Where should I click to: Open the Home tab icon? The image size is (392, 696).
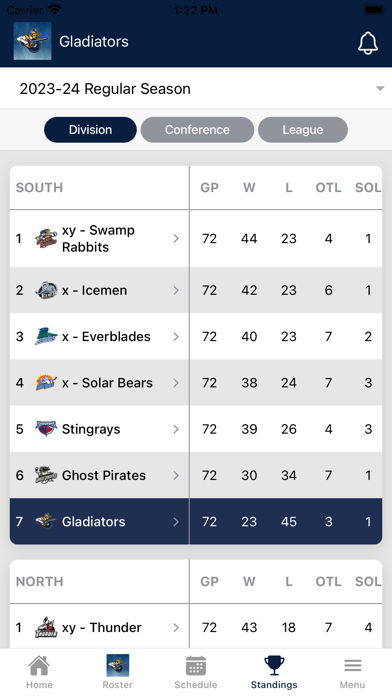coord(39,666)
